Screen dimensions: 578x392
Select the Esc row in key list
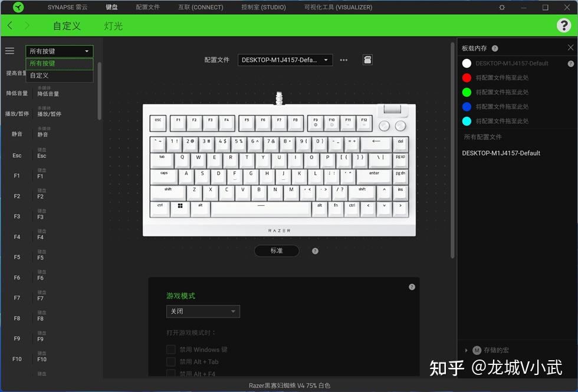(x=50, y=155)
